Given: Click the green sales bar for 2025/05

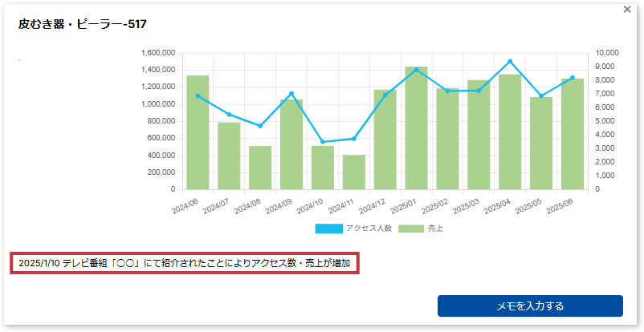Looking at the screenshot, I should point(541,144).
